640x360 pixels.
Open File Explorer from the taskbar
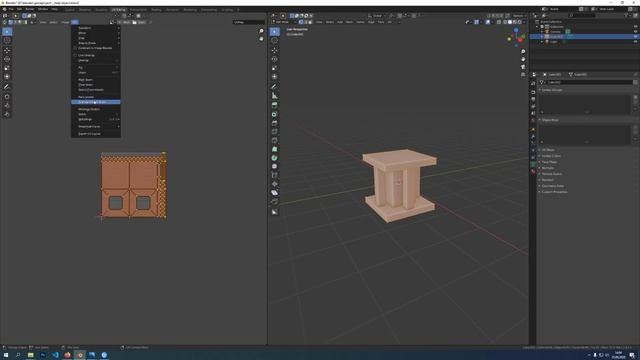30,355
